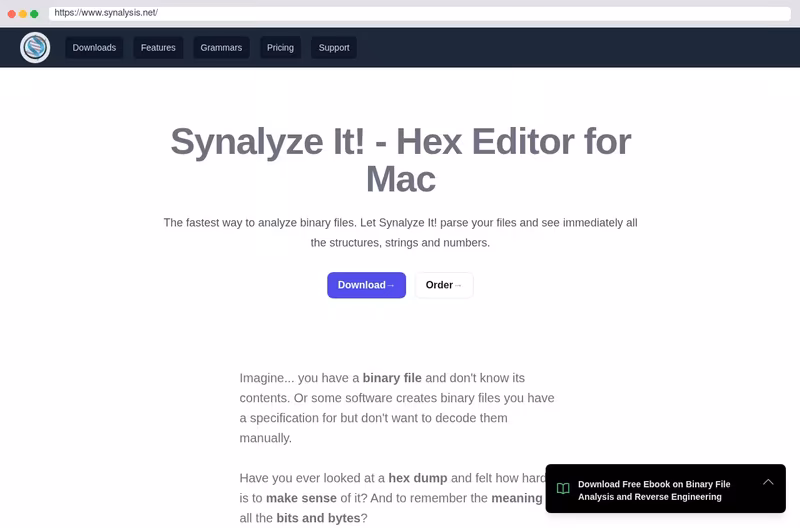Open the Download Free Ebook banner text
This screenshot has width=800, height=528.
click(654, 490)
